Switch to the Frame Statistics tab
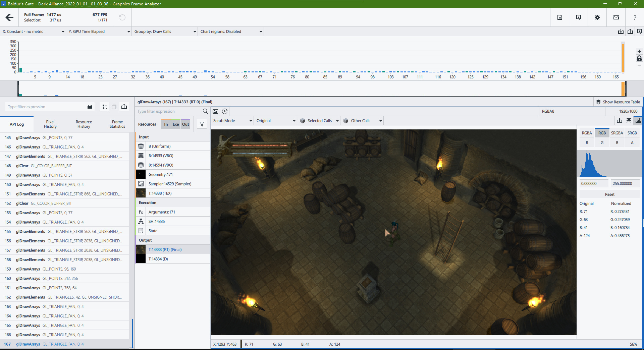Image resolution: width=644 pixels, height=350 pixels. click(117, 124)
